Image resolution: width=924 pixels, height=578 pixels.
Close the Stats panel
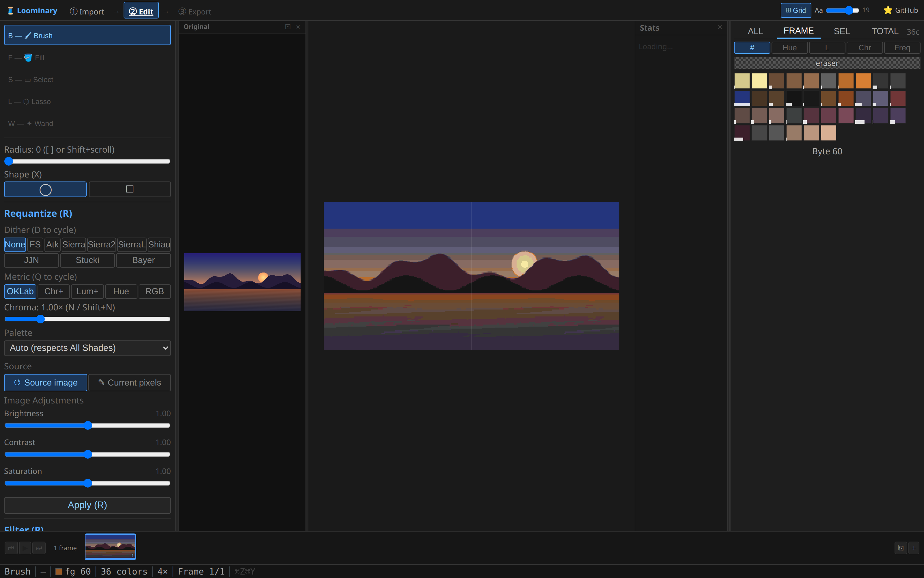(720, 27)
